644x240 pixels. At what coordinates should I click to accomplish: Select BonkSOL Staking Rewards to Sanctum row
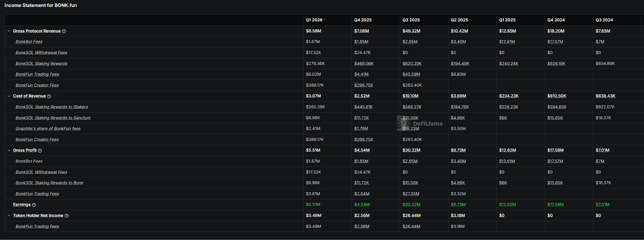[x=53, y=118]
